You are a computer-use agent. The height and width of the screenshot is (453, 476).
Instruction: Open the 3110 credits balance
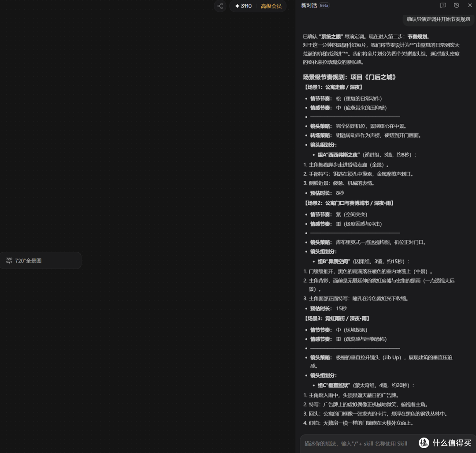click(243, 6)
